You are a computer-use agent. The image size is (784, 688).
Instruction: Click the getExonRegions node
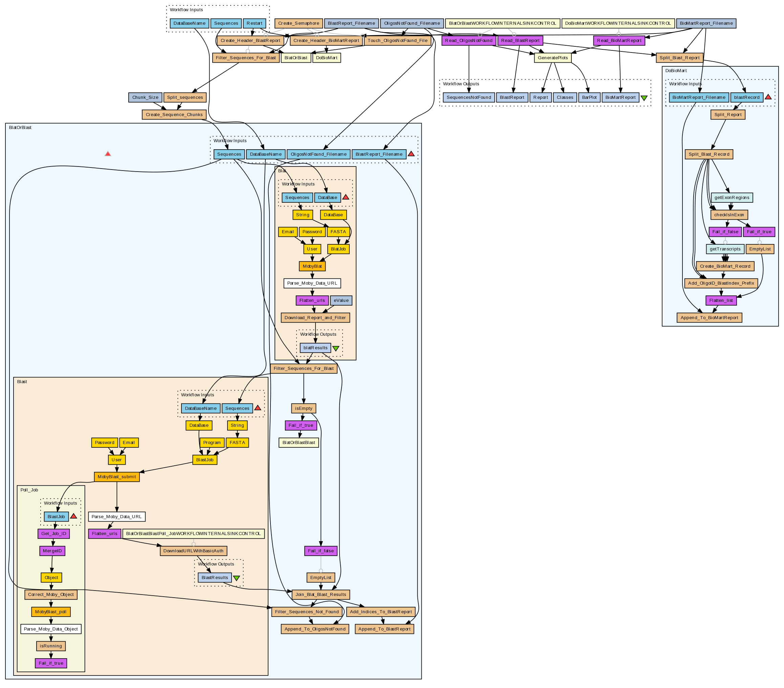732,198
